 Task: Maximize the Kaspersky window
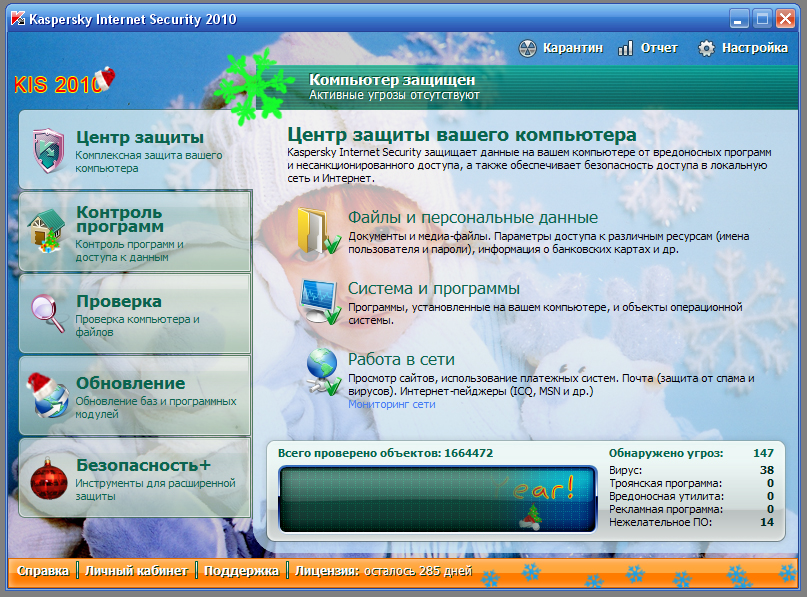click(x=762, y=20)
